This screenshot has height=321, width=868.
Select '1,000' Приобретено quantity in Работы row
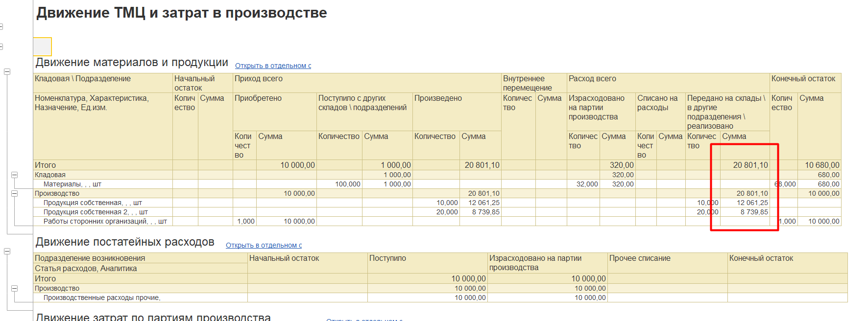(245, 221)
